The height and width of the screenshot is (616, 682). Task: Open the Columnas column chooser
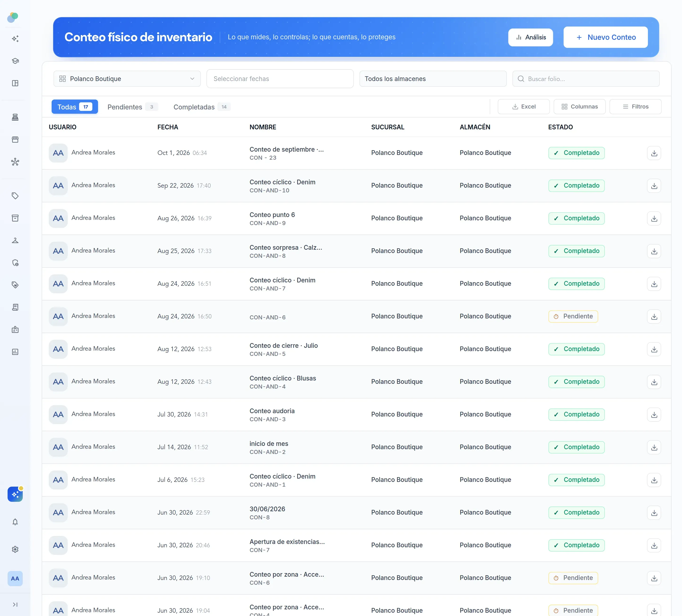(x=579, y=107)
